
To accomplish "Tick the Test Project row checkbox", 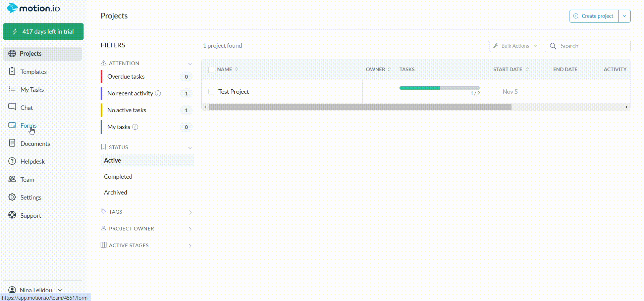I will pyautogui.click(x=211, y=92).
